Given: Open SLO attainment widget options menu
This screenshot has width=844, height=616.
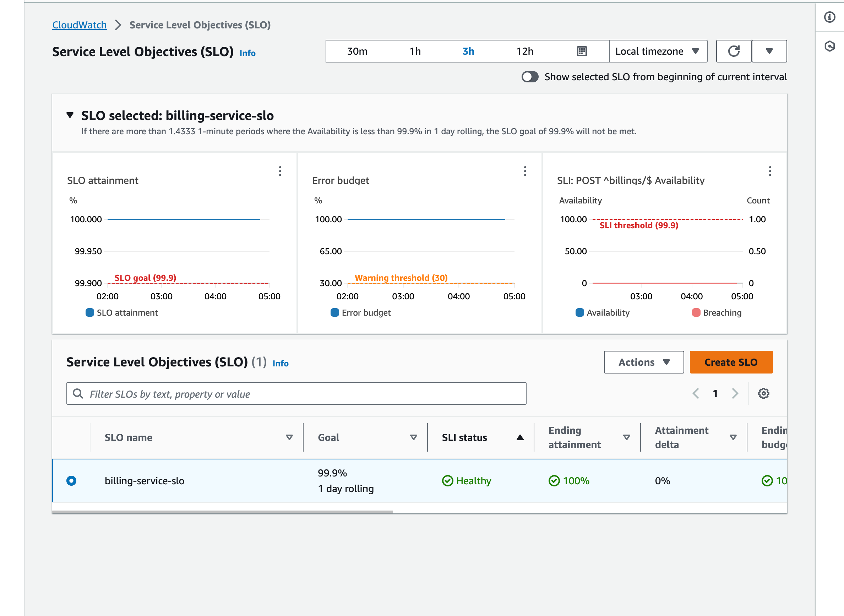Looking at the screenshot, I should (x=280, y=171).
